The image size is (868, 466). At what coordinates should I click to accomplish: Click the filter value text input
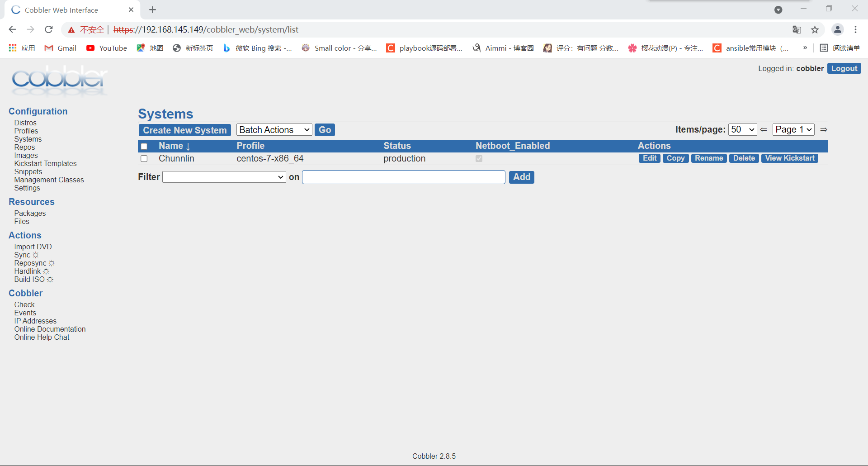point(404,177)
